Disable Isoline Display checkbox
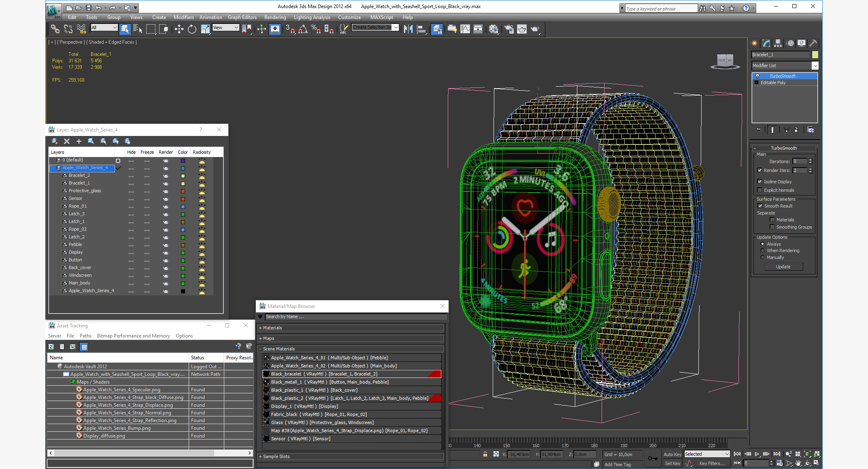Screen dimensions: 868x469 (x=760, y=182)
